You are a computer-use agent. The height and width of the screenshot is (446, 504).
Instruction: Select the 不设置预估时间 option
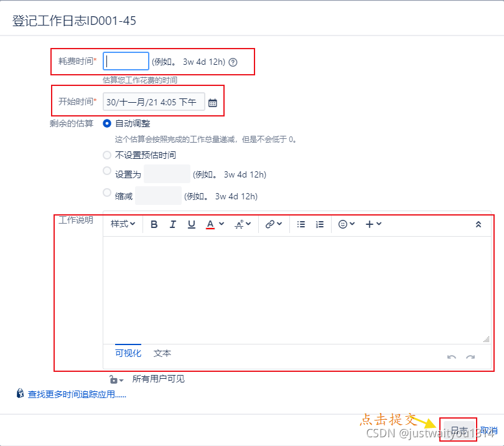[106, 155]
